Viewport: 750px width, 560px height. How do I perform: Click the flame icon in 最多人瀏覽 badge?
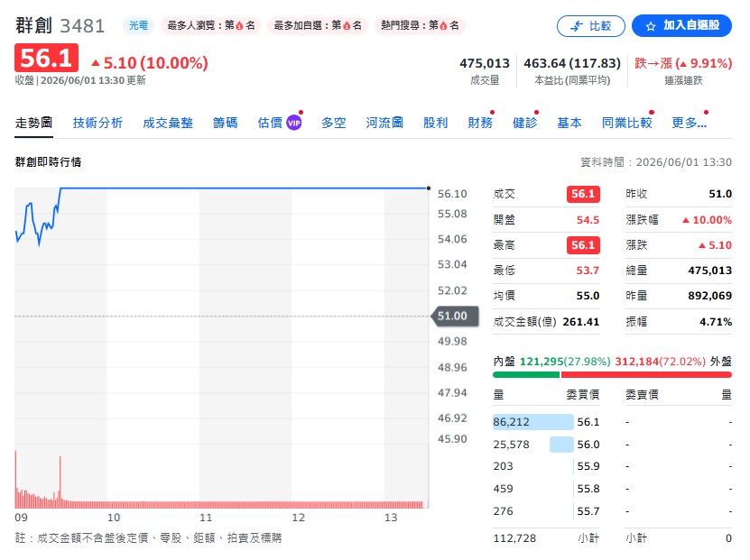240,26
